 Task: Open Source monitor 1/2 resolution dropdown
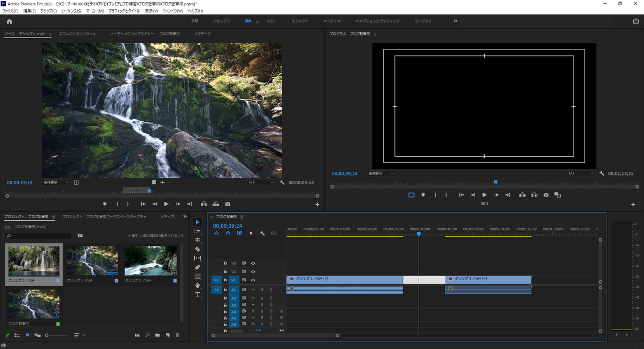click(261, 183)
